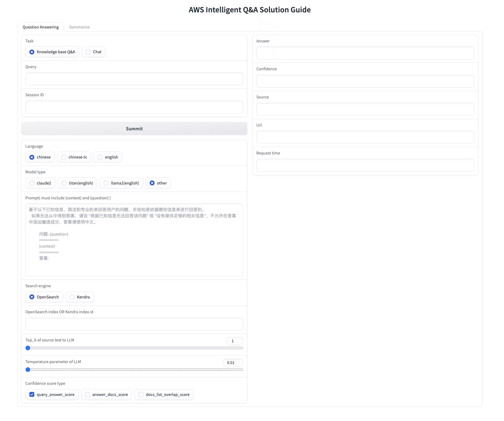Click the 'Temperature parameter of LLM' label
Screen dimensions: 504x421
53,362
